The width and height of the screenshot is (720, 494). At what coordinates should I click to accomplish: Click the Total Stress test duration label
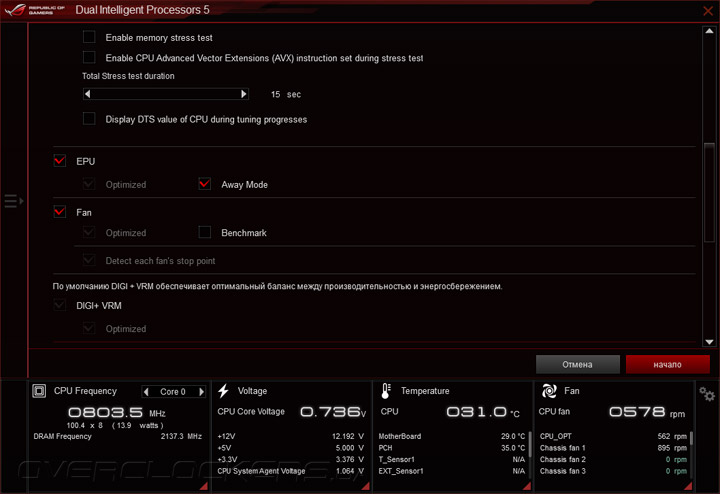coord(128,76)
